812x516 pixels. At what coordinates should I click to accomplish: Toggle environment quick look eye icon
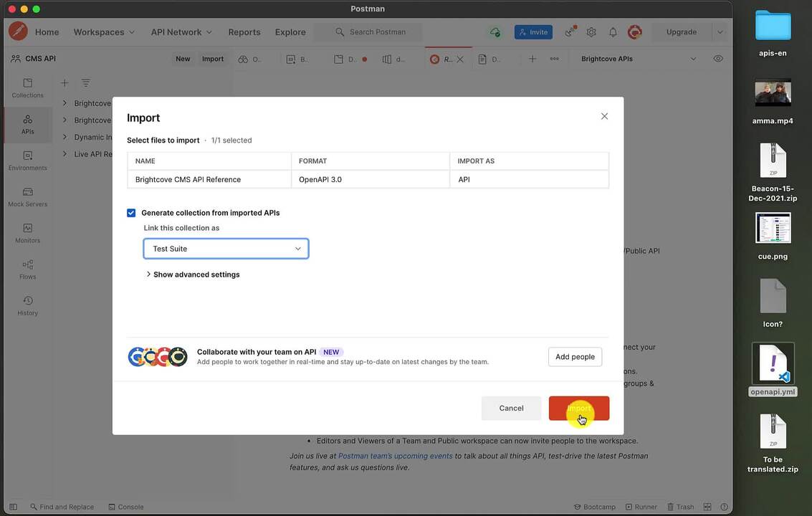(x=717, y=59)
